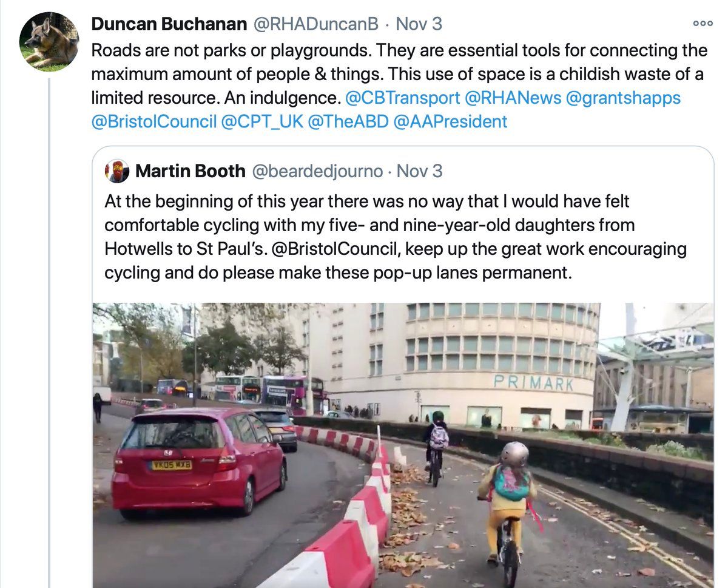Click the @AAPresident mention
728x588 pixels.
450,121
